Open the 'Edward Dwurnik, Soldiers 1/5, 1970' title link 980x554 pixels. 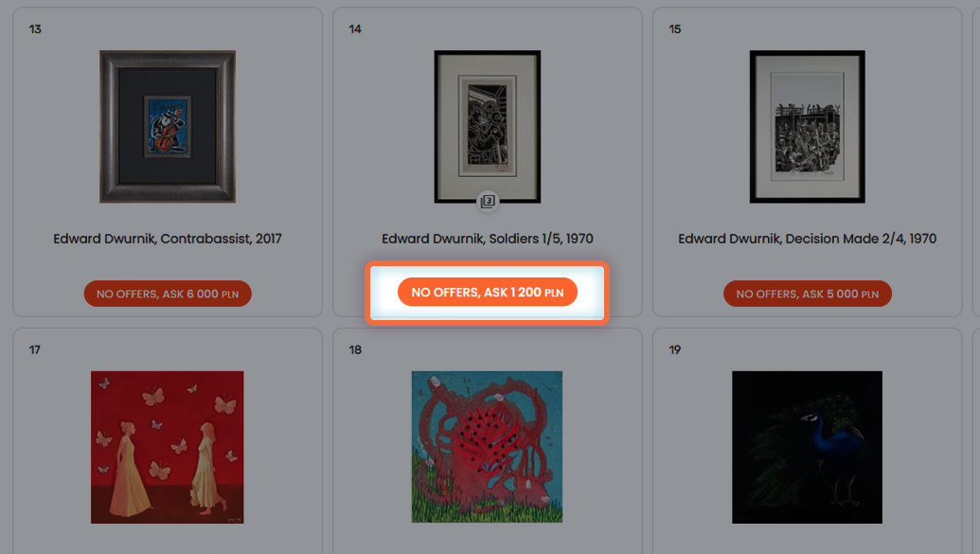pos(488,239)
